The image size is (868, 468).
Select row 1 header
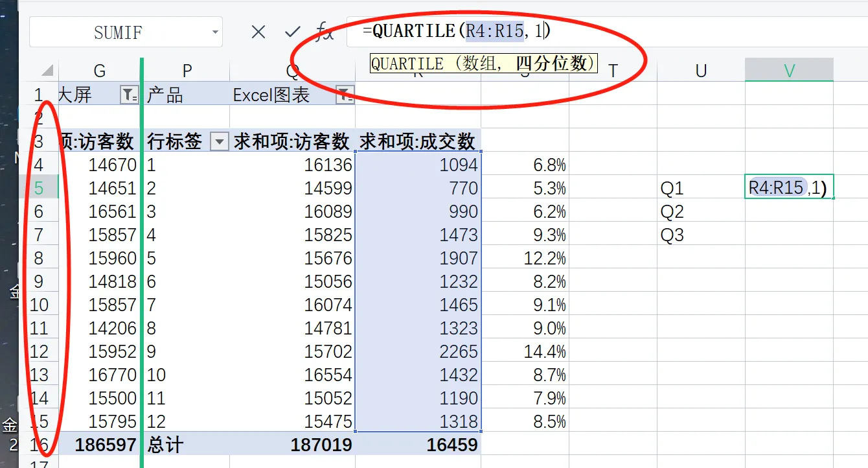pyautogui.click(x=39, y=95)
